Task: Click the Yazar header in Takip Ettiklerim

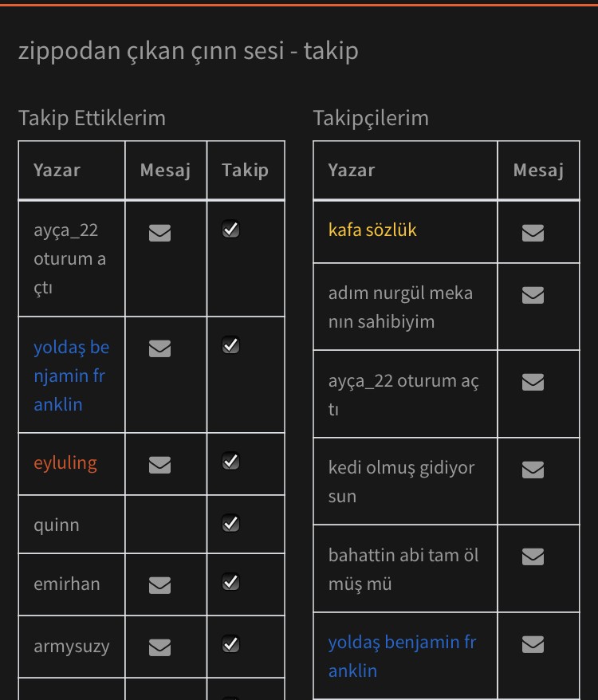Action: (57, 170)
